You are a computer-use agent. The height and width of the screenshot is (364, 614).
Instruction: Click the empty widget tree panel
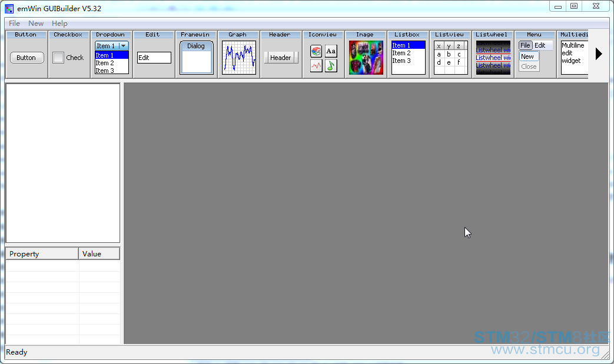[62, 163]
